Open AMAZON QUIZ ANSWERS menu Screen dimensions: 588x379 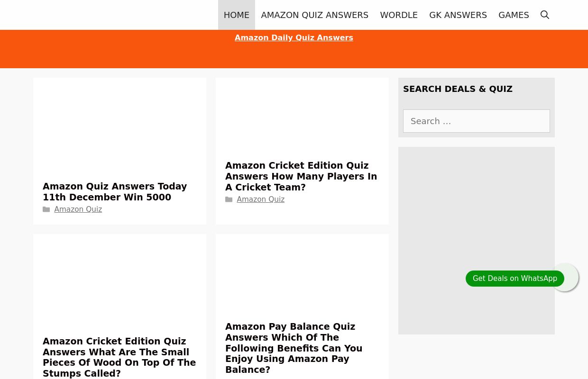[315, 15]
